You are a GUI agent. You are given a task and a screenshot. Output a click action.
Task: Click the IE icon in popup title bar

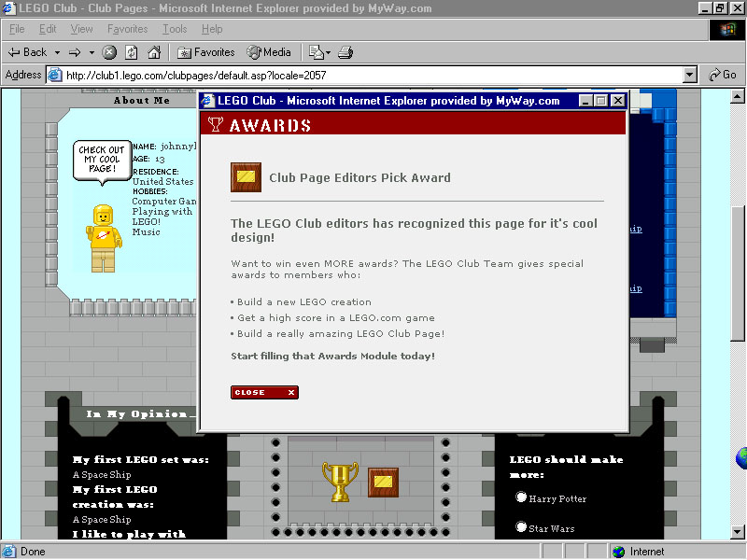(x=207, y=101)
